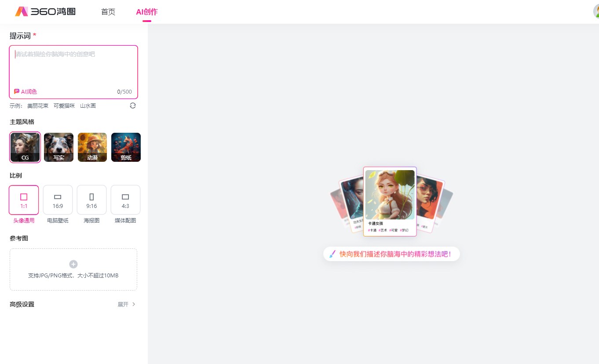This screenshot has width=599, height=364.
Task: Select the CG theme style
Action: (25, 147)
